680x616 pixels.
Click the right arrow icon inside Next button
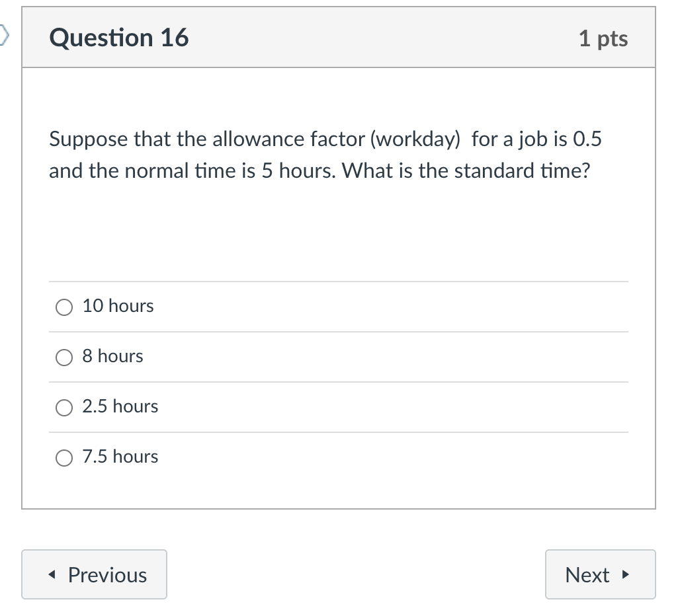(626, 574)
